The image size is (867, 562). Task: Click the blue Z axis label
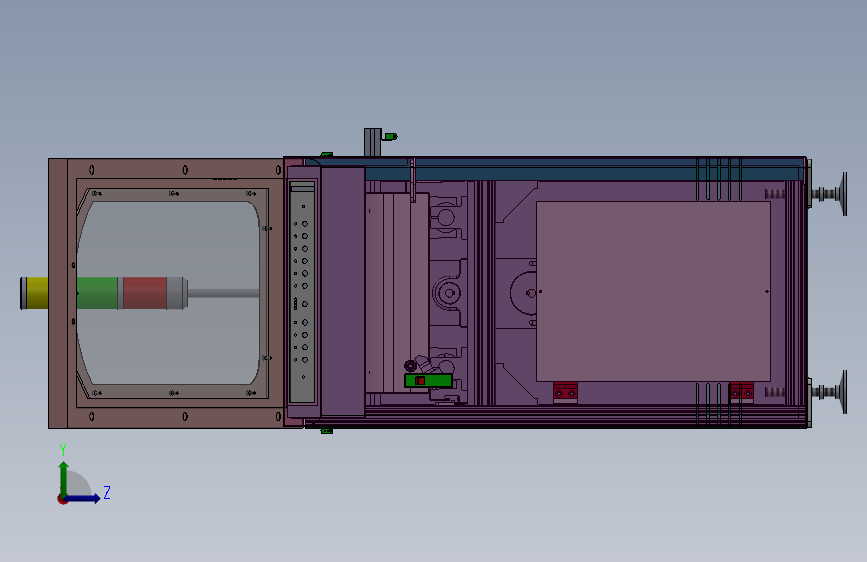[107, 492]
